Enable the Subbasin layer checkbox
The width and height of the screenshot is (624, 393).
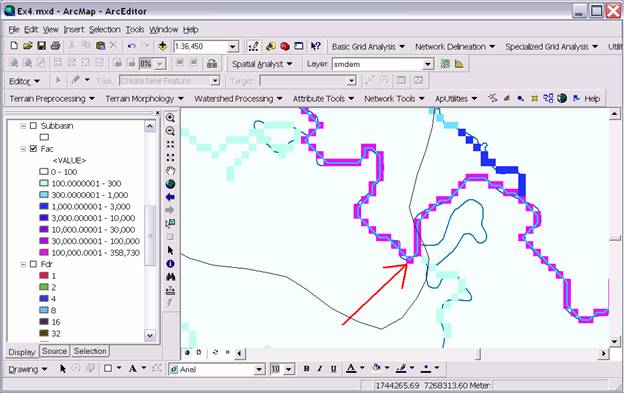[33, 126]
